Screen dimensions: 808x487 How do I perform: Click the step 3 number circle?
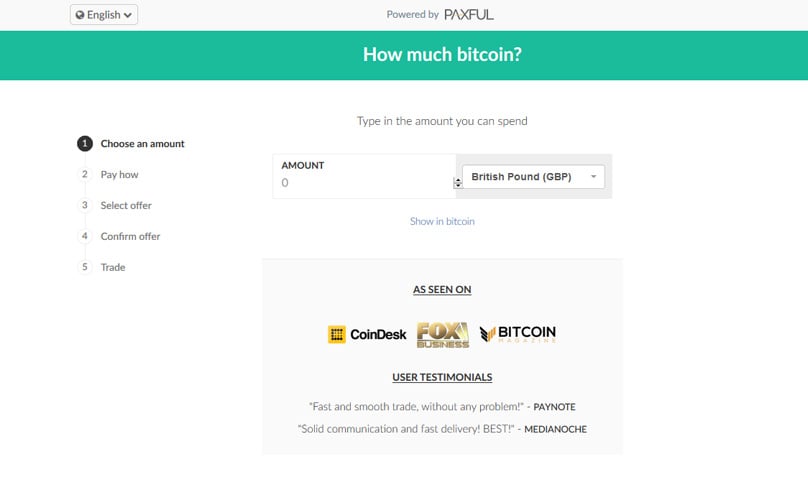85,205
